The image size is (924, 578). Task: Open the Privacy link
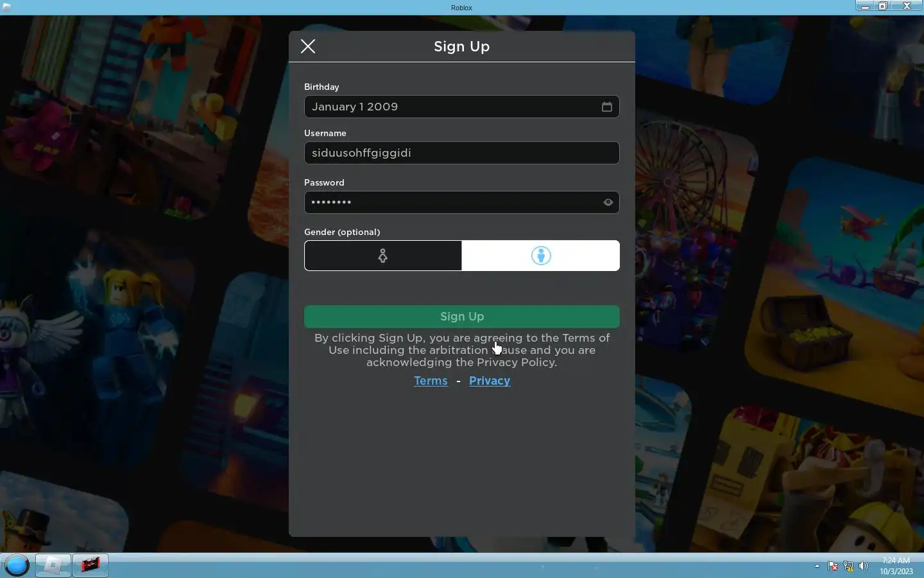pos(490,381)
